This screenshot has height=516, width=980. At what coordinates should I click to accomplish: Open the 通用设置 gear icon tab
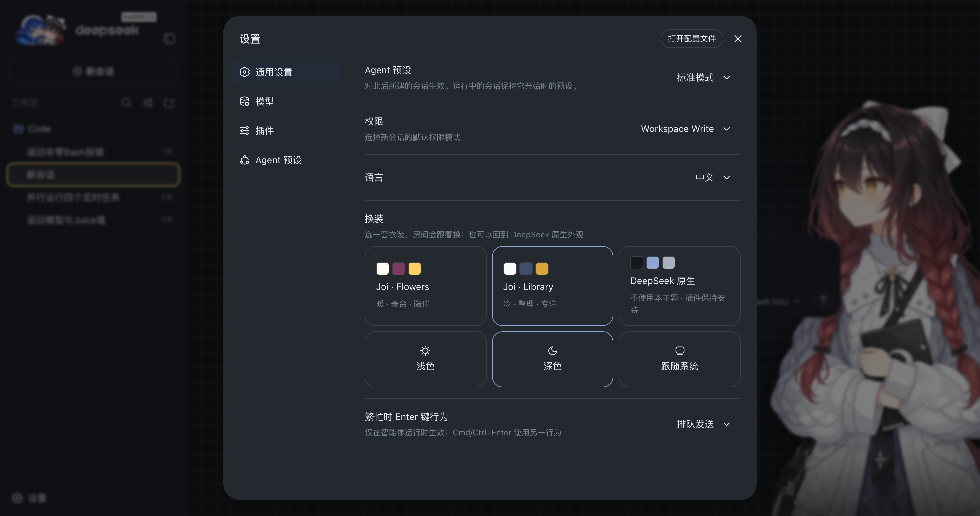[285, 72]
